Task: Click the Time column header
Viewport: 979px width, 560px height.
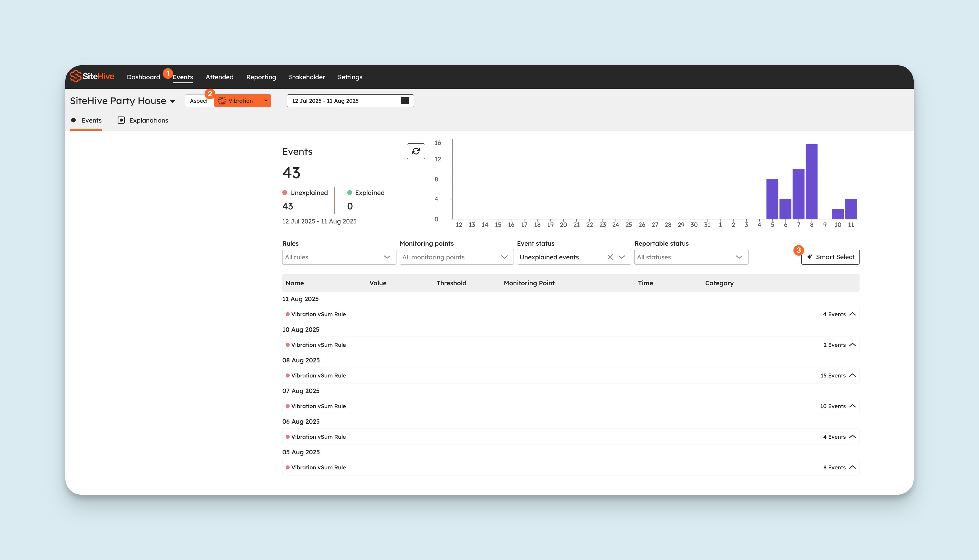Action: 645,283
